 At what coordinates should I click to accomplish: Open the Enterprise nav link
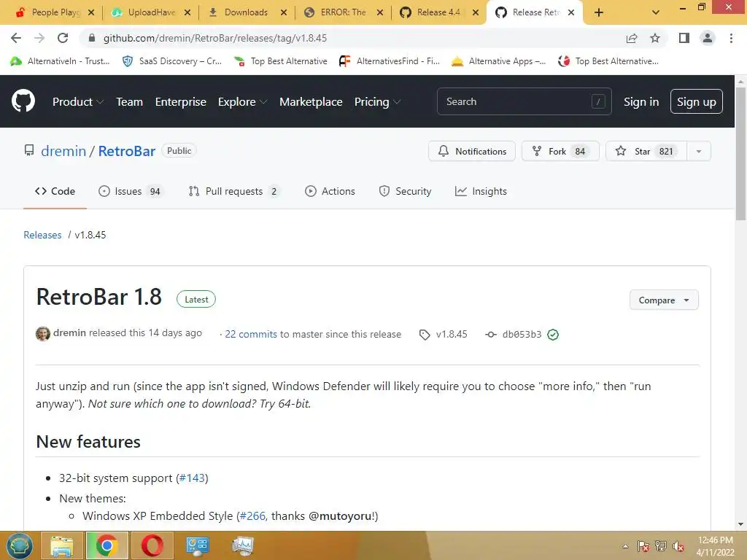tap(181, 101)
